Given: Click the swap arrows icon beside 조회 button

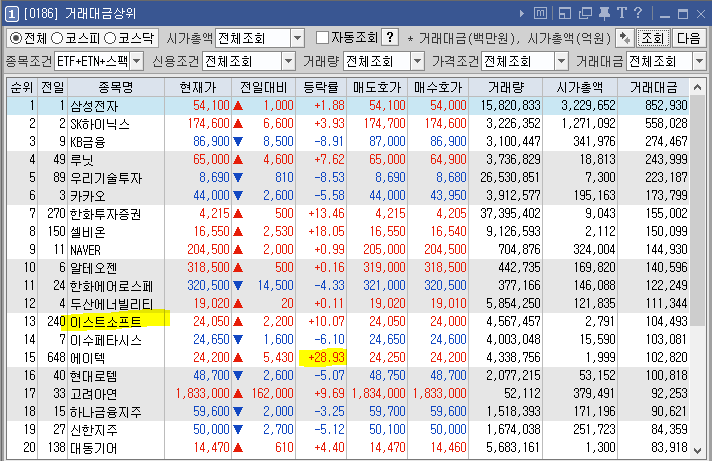Looking at the screenshot, I should [625, 38].
